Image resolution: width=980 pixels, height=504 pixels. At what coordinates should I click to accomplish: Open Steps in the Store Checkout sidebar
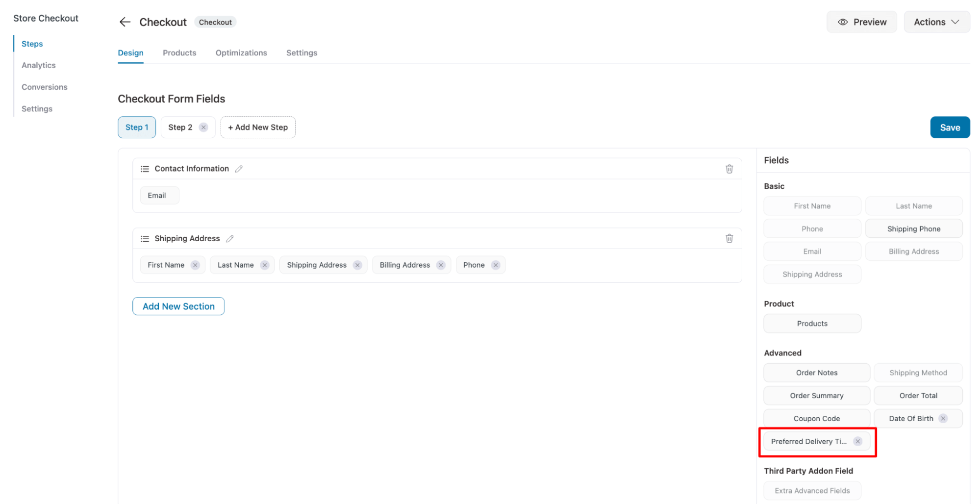32,44
